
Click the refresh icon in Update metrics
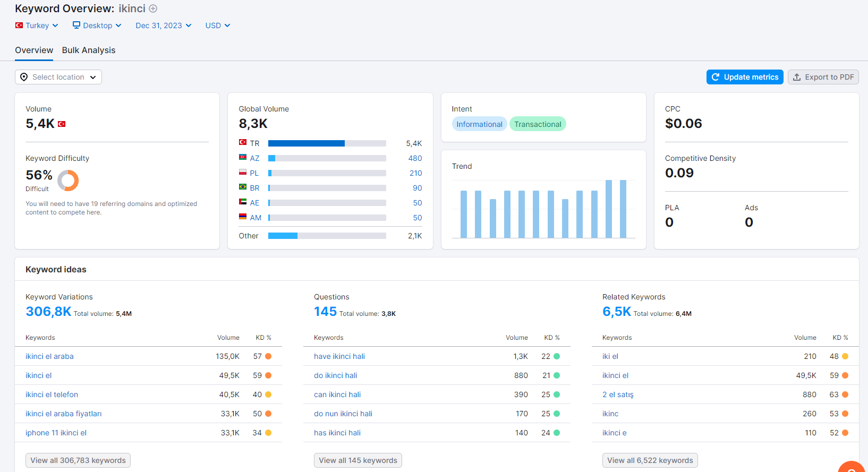[716, 77]
